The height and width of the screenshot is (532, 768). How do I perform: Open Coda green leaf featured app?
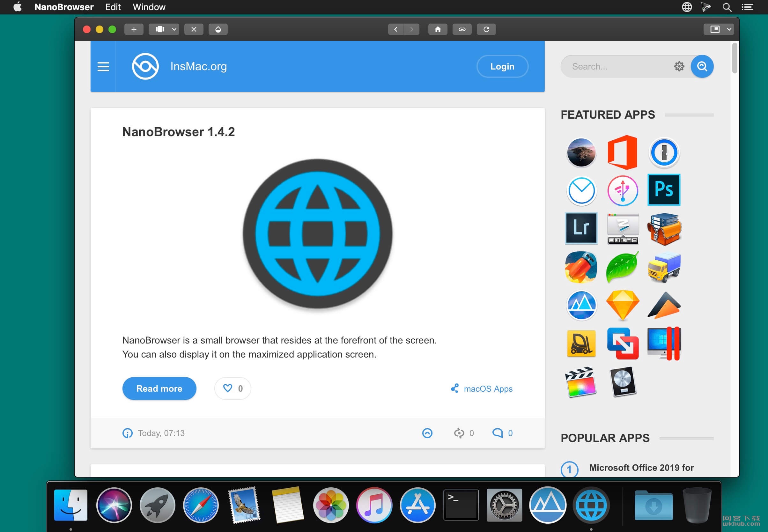pos(622,267)
